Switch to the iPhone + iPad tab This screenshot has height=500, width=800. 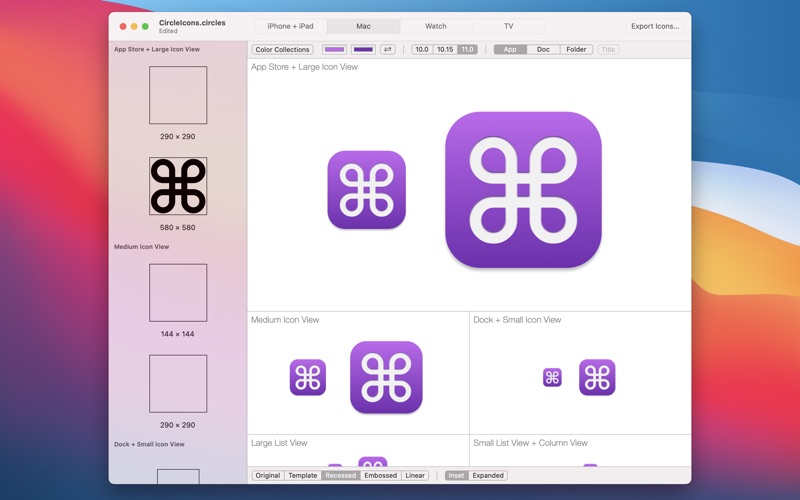291,26
